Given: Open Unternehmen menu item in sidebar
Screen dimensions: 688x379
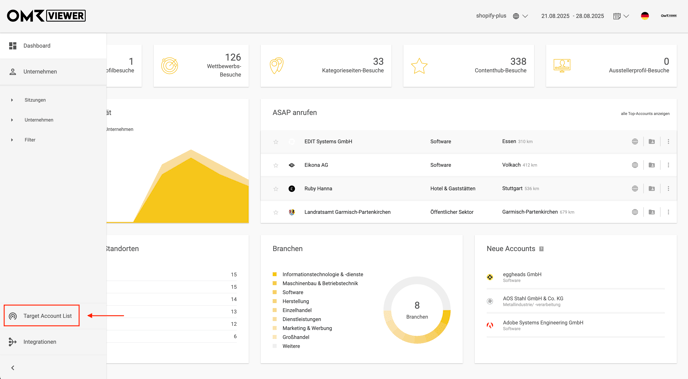Looking at the screenshot, I should point(40,72).
